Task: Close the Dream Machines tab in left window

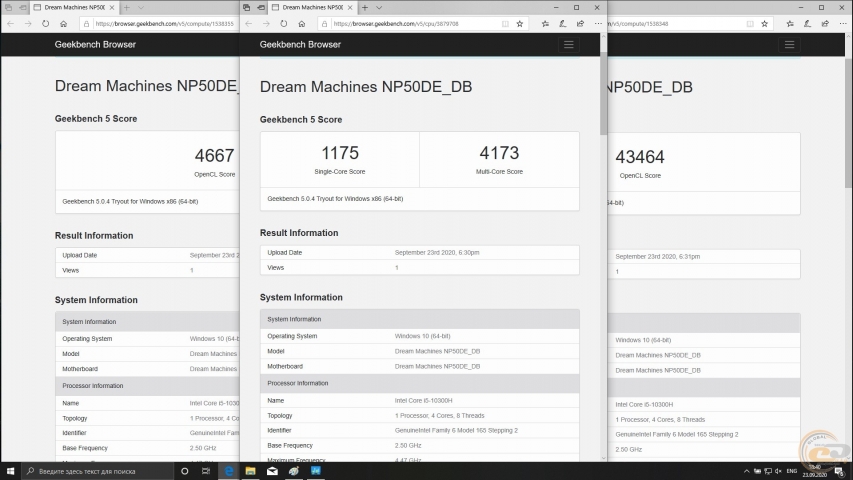Action: point(112,8)
